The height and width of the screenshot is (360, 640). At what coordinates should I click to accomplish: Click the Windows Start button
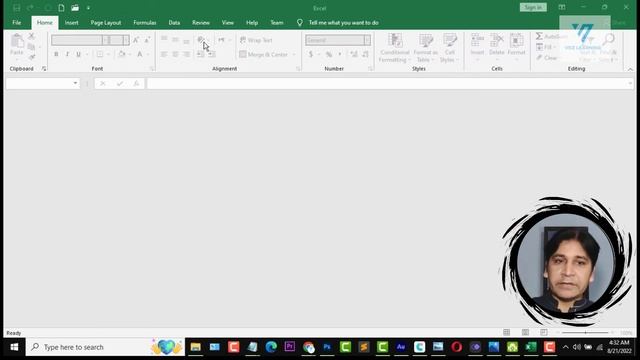(x=14, y=347)
